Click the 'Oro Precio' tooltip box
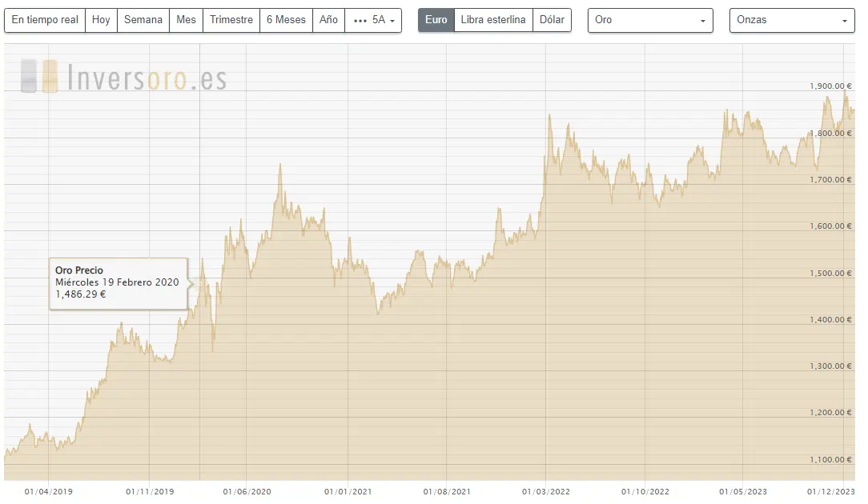Image resolution: width=868 pixels, height=504 pixels. click(x=118, y=283)
